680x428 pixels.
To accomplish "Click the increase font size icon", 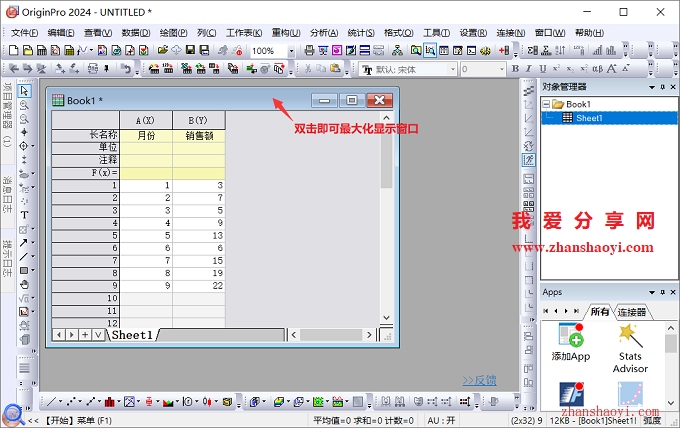I will click(x=611, y=69).
